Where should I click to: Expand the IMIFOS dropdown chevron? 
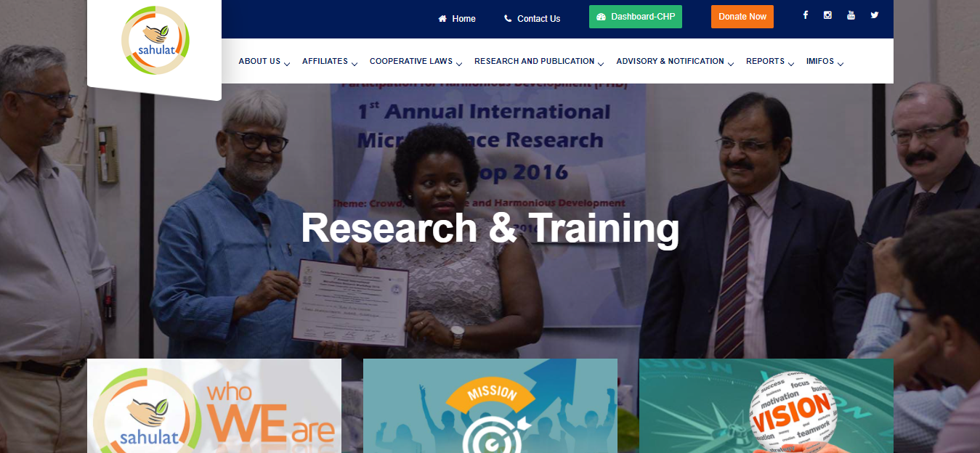click(841, 64)
